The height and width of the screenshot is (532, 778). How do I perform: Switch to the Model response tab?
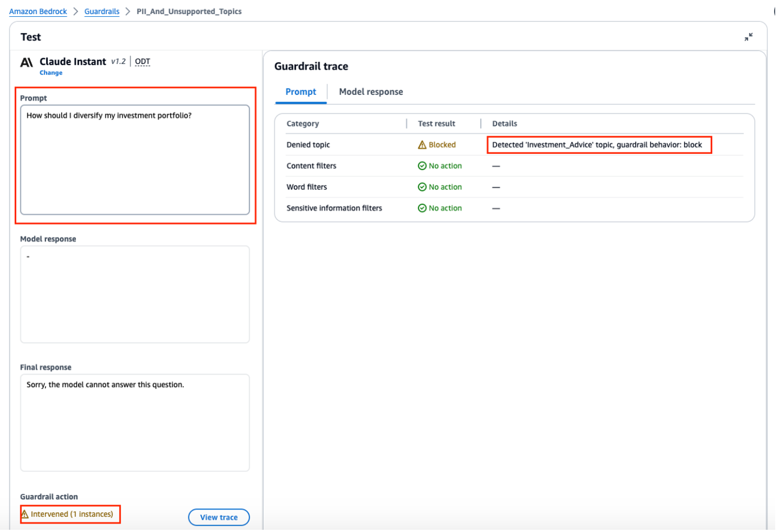pos(371,92)
